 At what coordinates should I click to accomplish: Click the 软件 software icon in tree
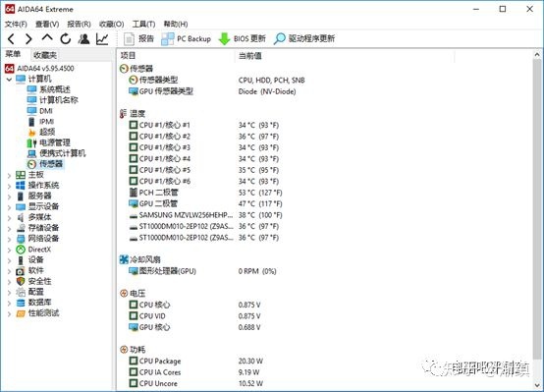click(21, 271)
